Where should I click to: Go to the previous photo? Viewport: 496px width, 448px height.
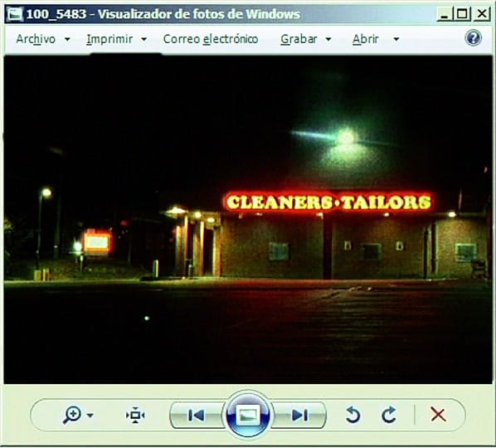197,415
